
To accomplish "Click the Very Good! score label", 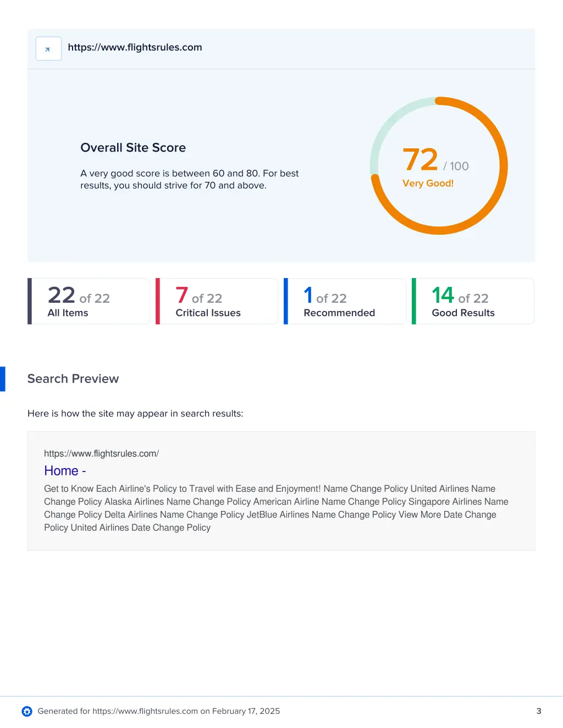I will 428,184.
